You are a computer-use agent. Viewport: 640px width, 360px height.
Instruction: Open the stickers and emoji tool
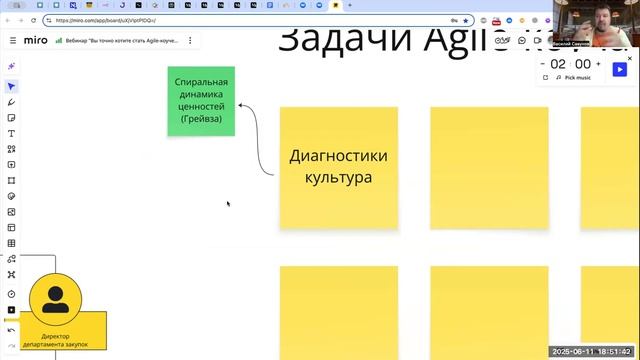pyautogui.click(x=11, y=196)
